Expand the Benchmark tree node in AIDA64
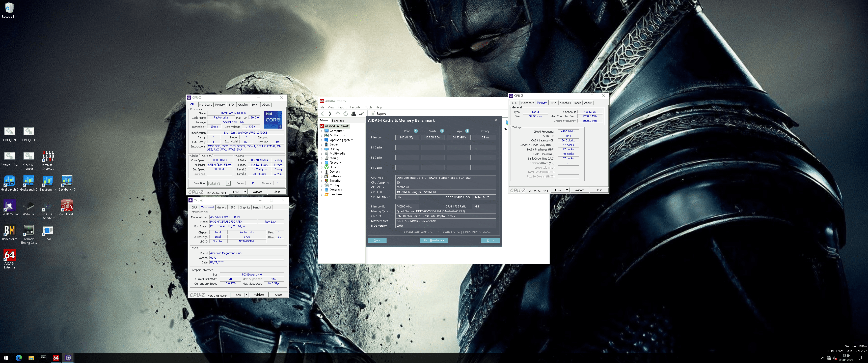 [321, 195]
